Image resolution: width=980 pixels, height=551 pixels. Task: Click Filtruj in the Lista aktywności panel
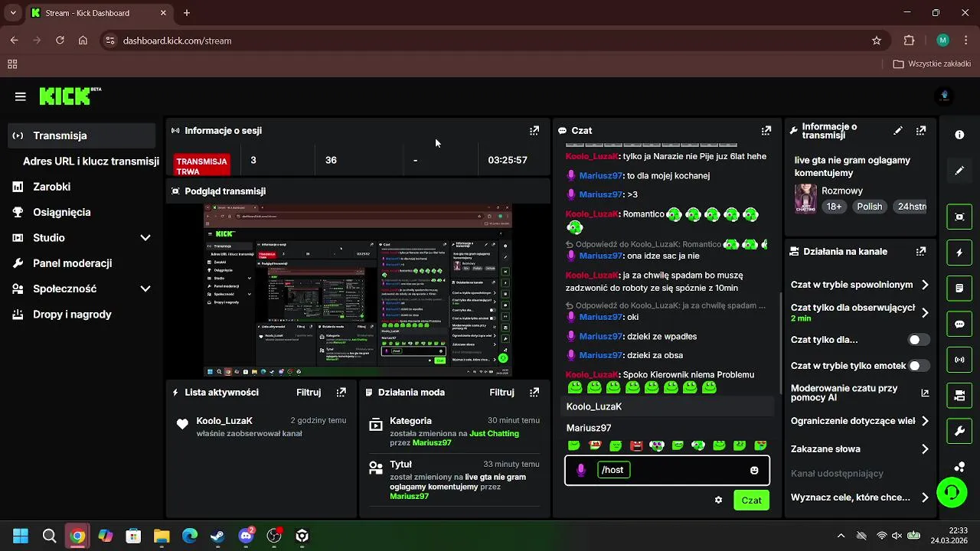pyautogui.click(x=309, y=393)
